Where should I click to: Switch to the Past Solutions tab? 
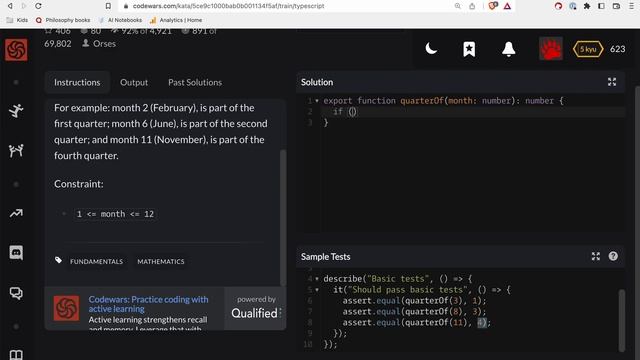195,82
